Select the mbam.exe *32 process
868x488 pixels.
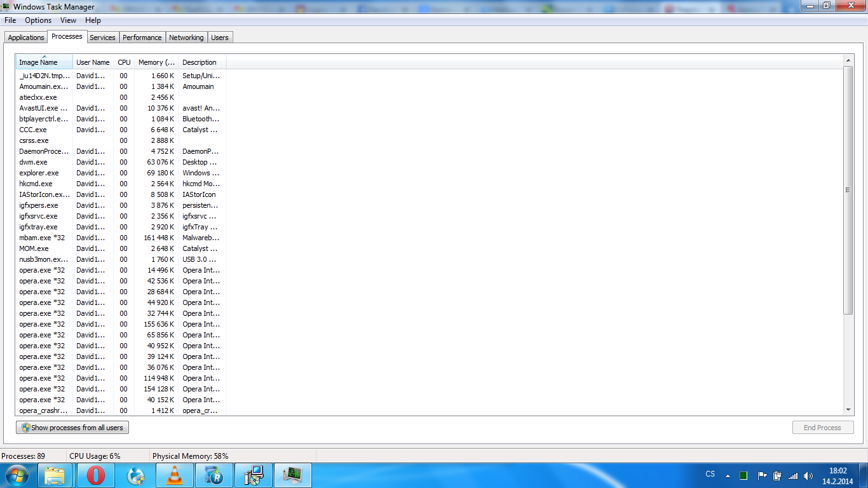pyautogui.click(x=121, y=238)
